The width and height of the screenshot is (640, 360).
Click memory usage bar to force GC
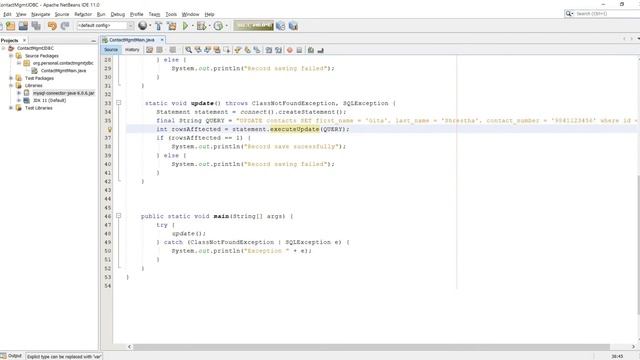[253, 26]
